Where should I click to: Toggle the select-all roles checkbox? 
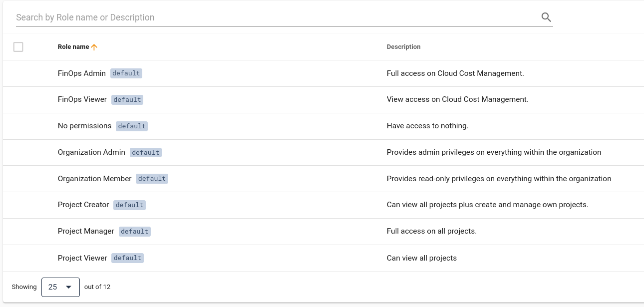coord(18,47)
